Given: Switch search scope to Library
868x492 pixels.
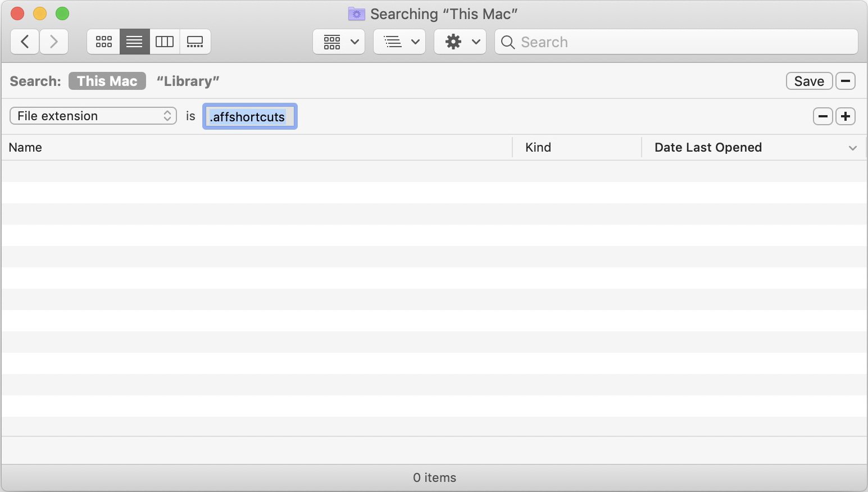Looking at the screenshot, I should tap(187, 80).
